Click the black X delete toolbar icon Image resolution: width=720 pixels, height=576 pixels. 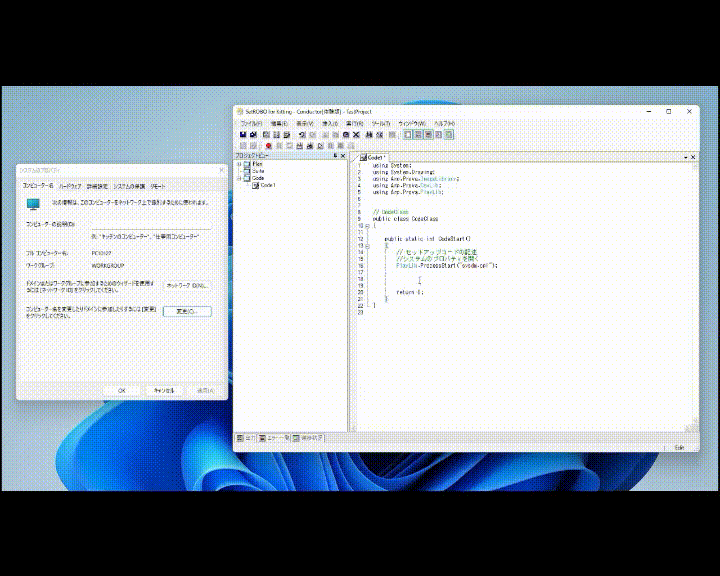(356, 135)
